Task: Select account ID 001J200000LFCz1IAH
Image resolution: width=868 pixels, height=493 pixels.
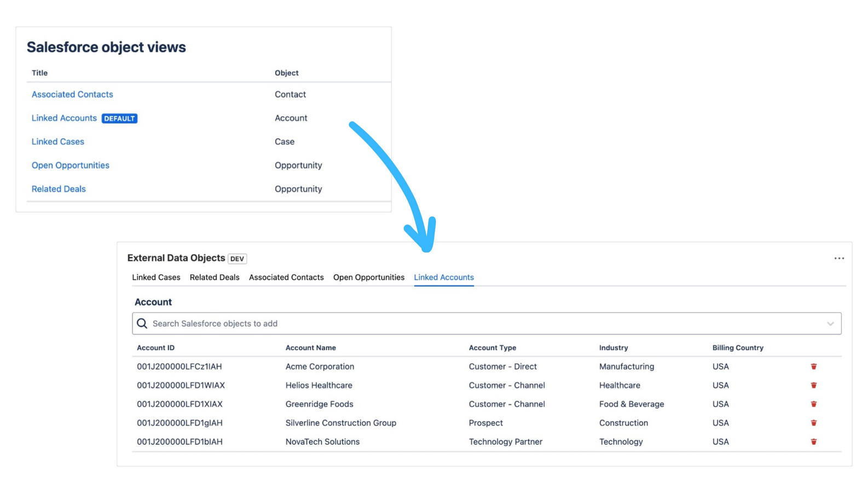Action: point(180,366)
